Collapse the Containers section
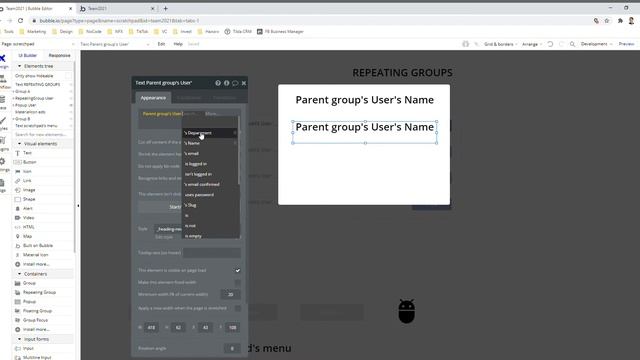 19,274
